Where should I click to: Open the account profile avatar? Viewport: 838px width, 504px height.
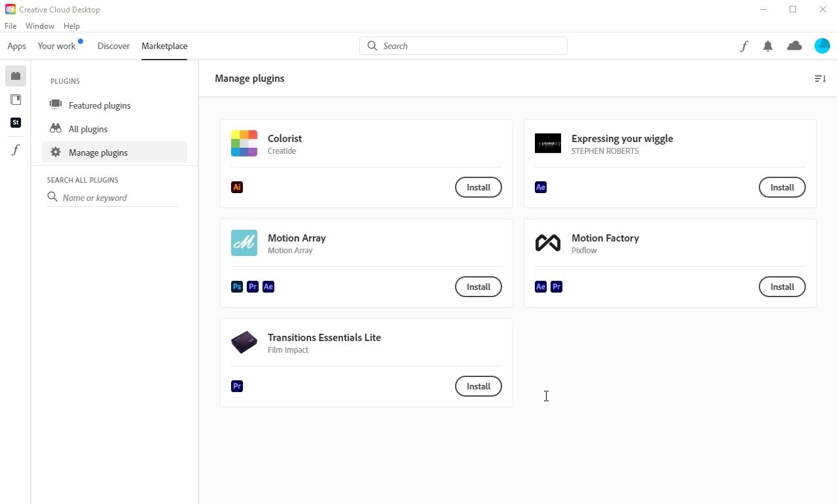tap(822, 46)
